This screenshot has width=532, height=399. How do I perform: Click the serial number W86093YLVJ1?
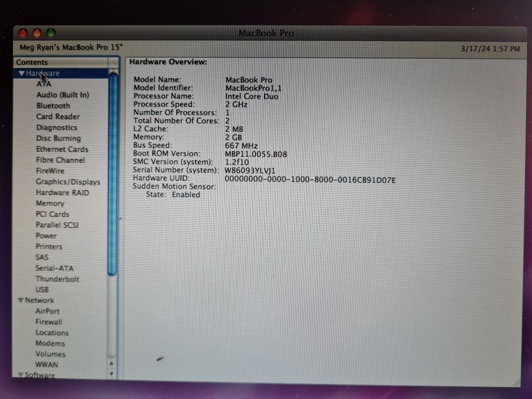pyautogui.click(x=250, y=170)
